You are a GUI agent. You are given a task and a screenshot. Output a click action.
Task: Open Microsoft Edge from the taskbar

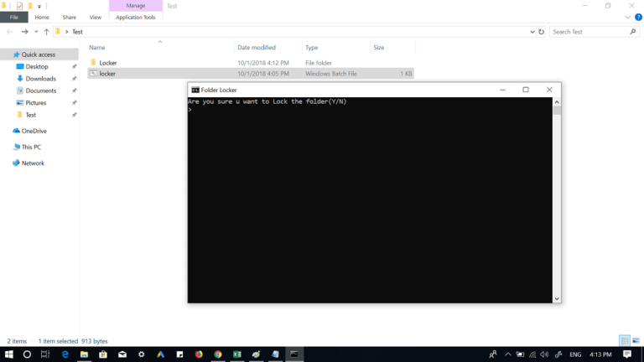point(65,354)
